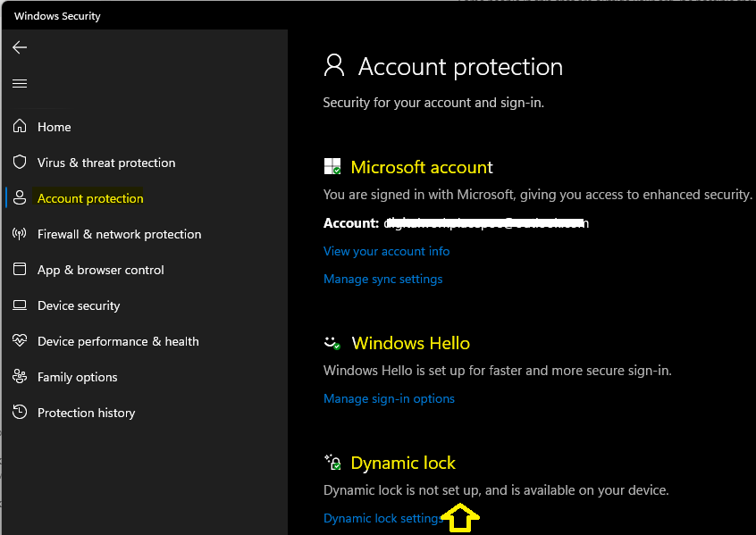Click the "Account:" label

(351, 223)
